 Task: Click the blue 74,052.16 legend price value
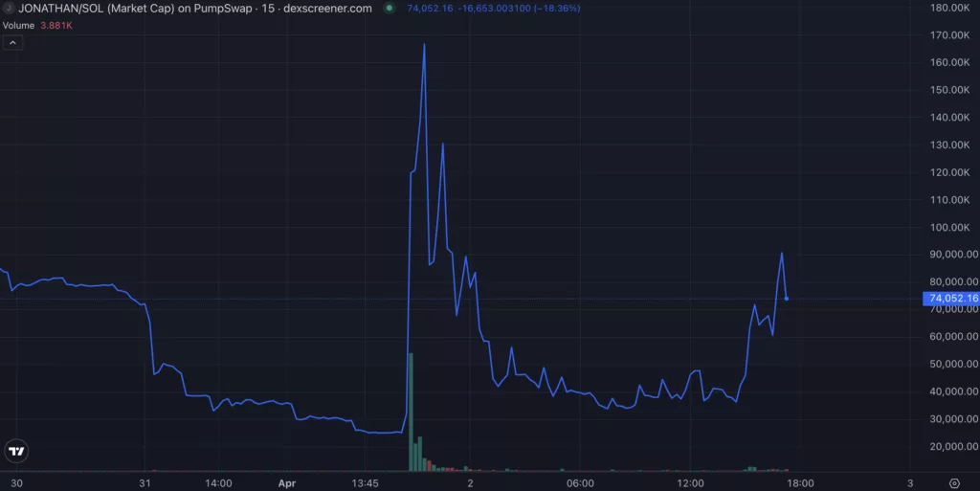coord(429,8)
